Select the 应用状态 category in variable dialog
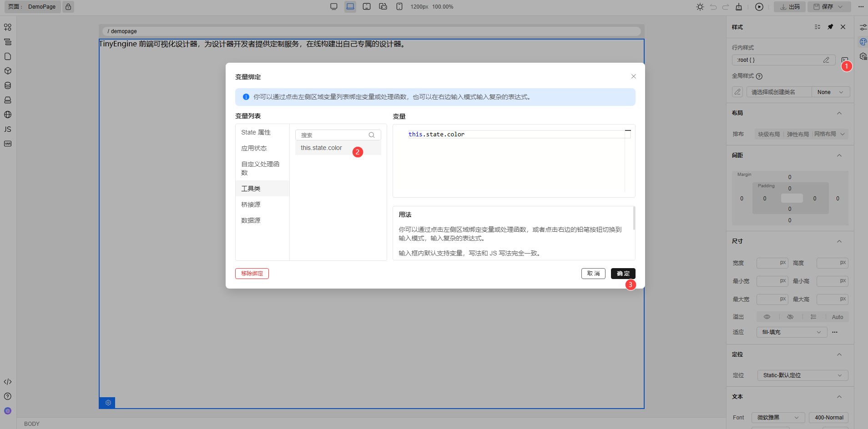This screenshot has height=429, width=868. (x=254, y=148)
